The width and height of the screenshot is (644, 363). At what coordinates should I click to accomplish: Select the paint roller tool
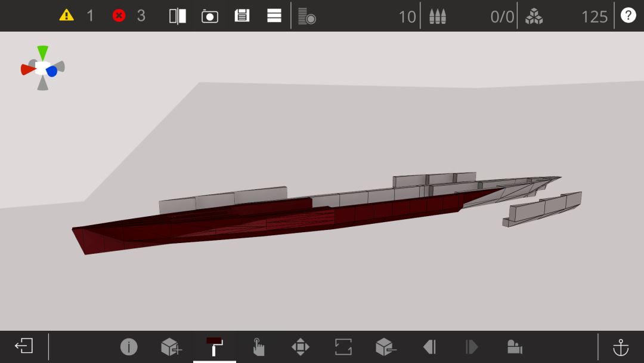(x=215, y=346)
